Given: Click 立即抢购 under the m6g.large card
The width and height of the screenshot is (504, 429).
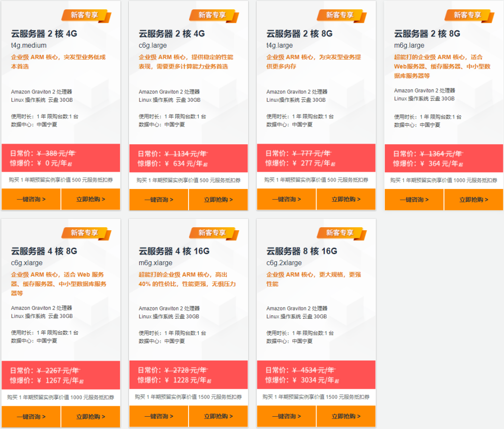Looking at the screenshot, I should pyautogui.click(x=473, y=199).
